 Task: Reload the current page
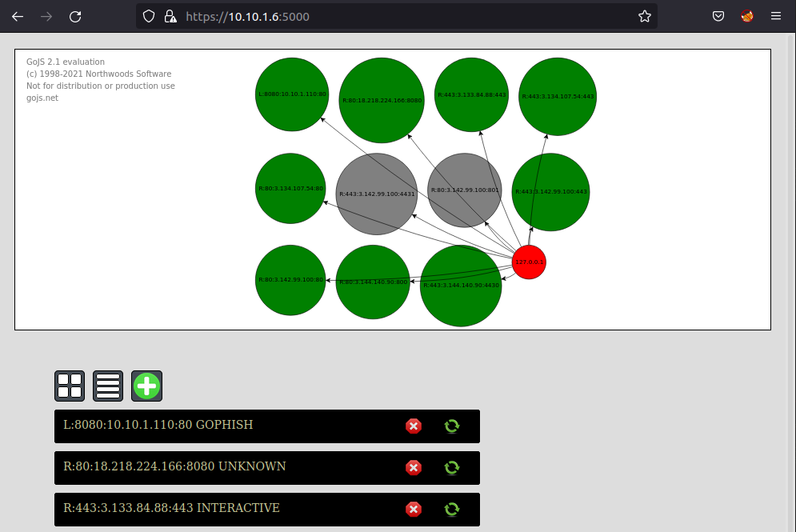75,17
